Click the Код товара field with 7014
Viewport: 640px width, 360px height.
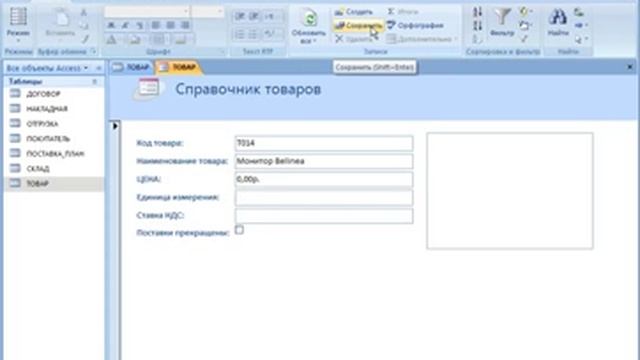324,143
